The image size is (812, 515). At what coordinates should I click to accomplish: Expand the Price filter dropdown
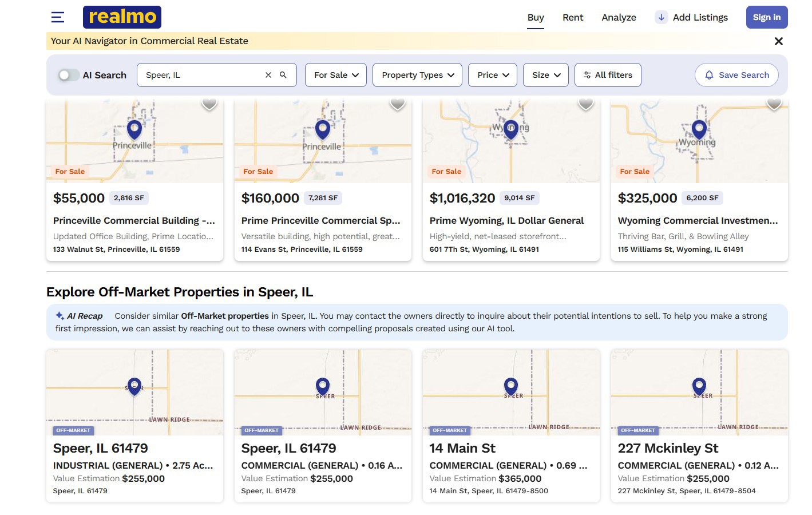(493, 75)
